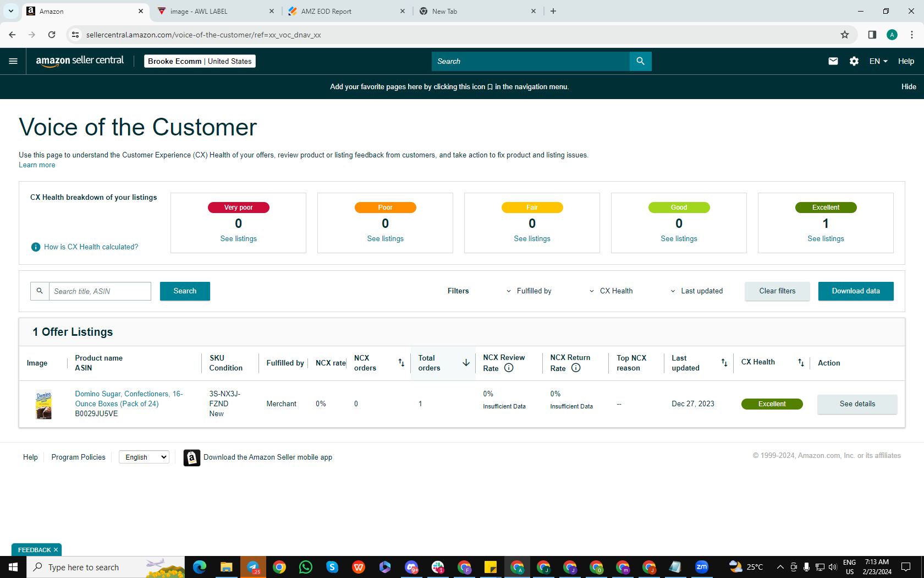
Task: Open the Chrome profile avatar
Action: (892, 35)
